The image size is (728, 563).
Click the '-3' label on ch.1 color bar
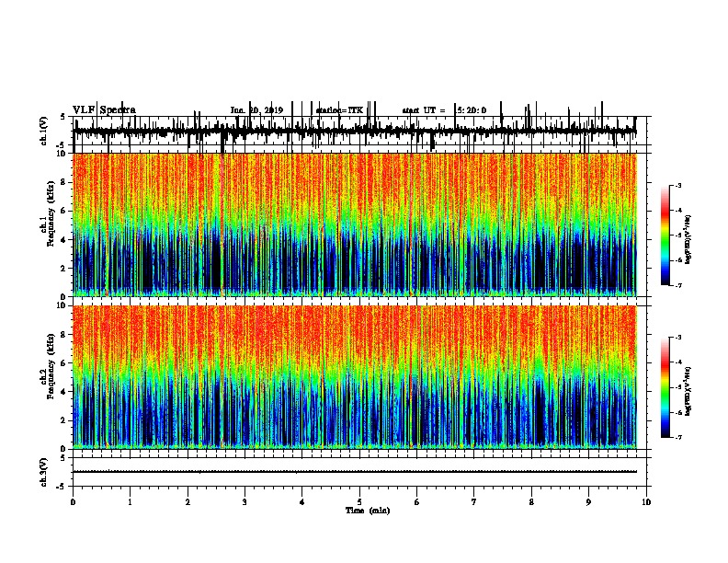pyautogui.click(x=677, y=185)
